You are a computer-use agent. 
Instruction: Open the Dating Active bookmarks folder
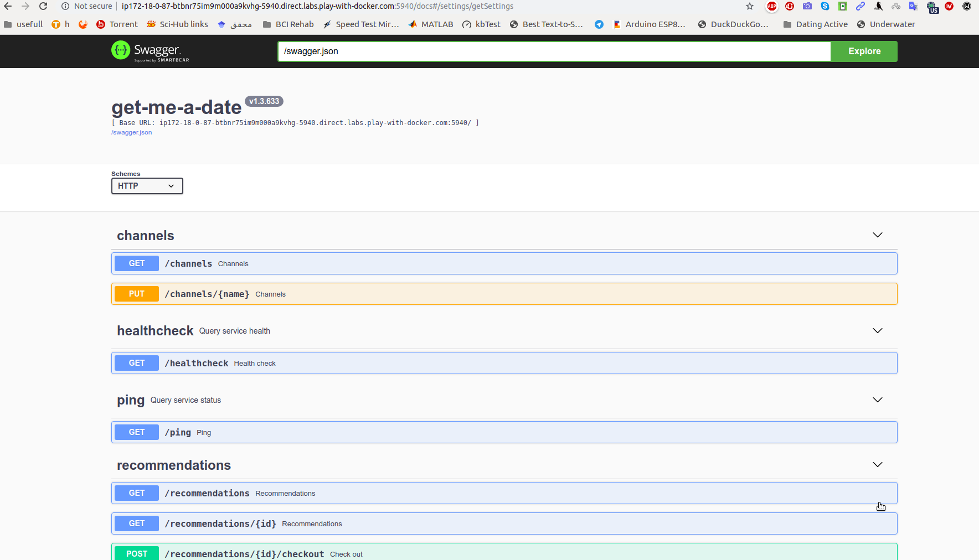click(816, 24)
